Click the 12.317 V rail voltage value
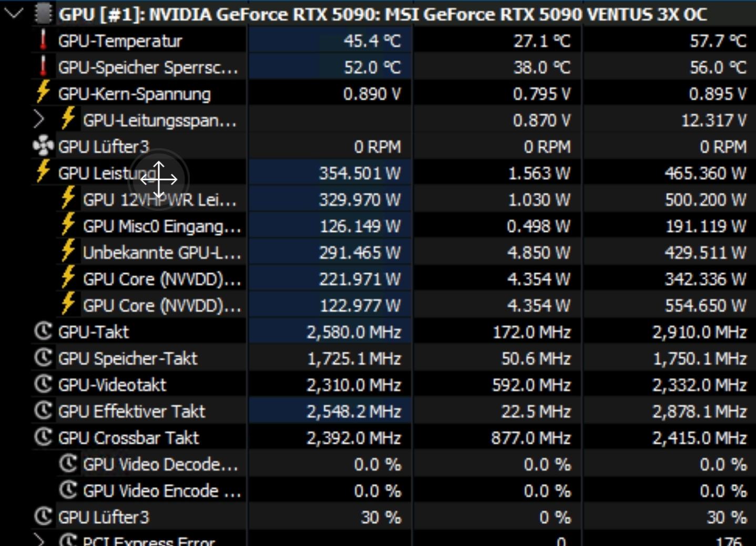This screenshot has width=756, height=546. point(713,120)
